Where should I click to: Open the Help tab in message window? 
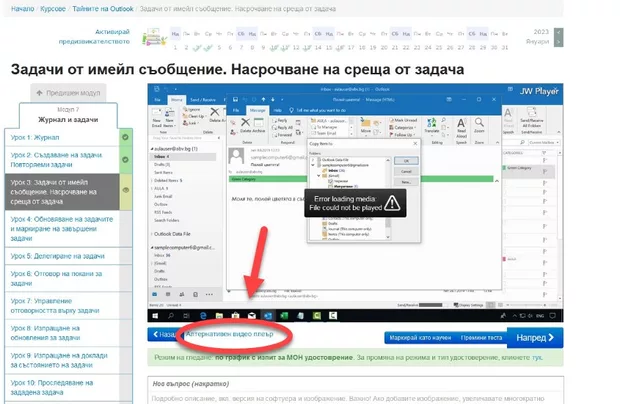click(x=278, y=110)
